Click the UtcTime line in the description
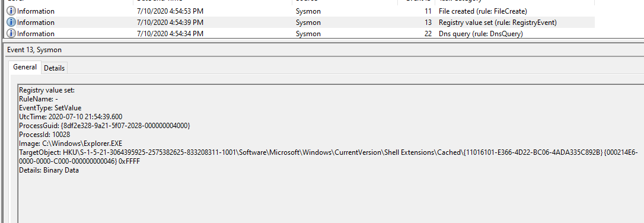Screen dimensions: 644x223 71,117
